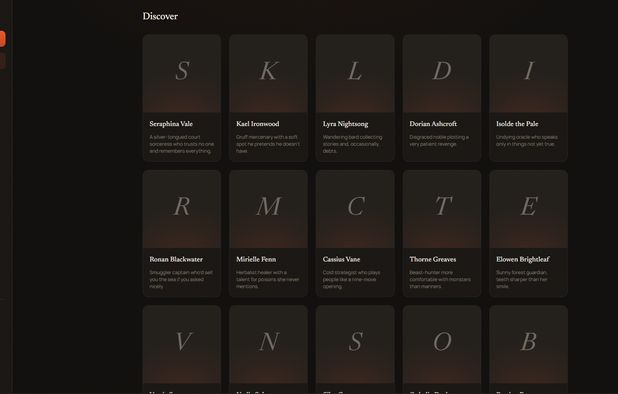Open the O avatar card in the last row
Image resolution: width=618 pixels, height=394 pixels.
pyautogui.click(x=442, y=344)
